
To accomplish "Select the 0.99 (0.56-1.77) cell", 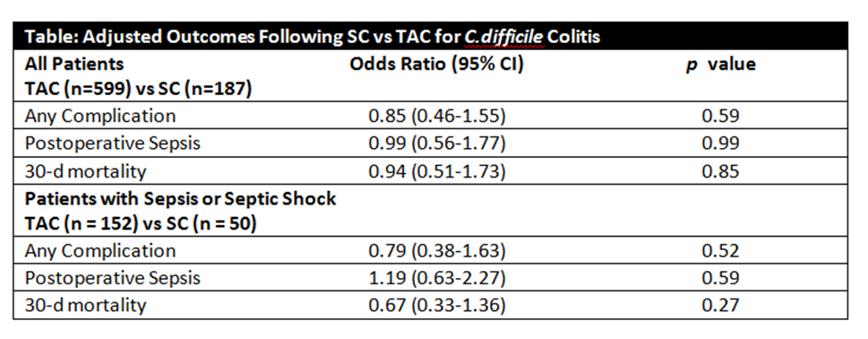I will coord(437,143).
